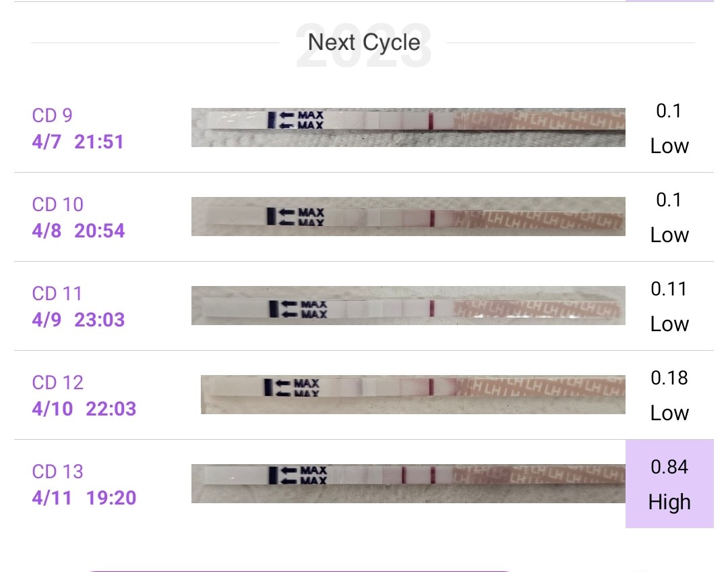The width and height of the screenshot is (728, 572).
Task: Click the 0.18 Low result value
Action: [669, 395]
